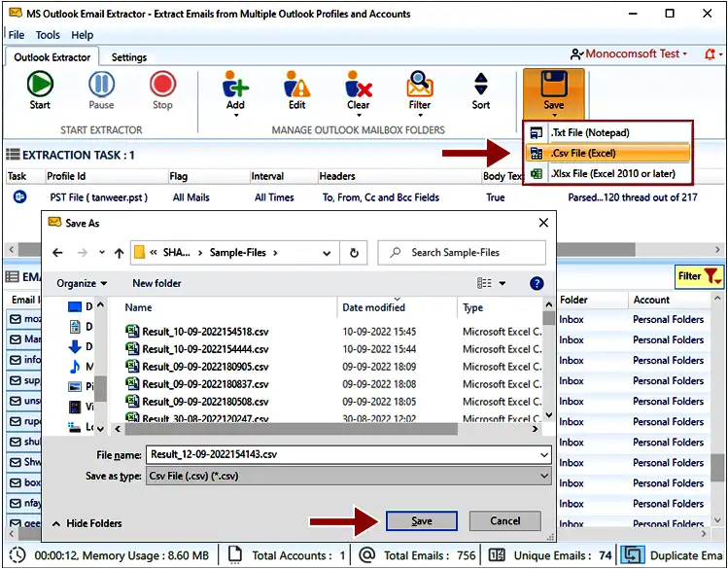728x569 pixels.
Task: Open the Help menu
Action: pyautogui.click(x=83, y=35)
